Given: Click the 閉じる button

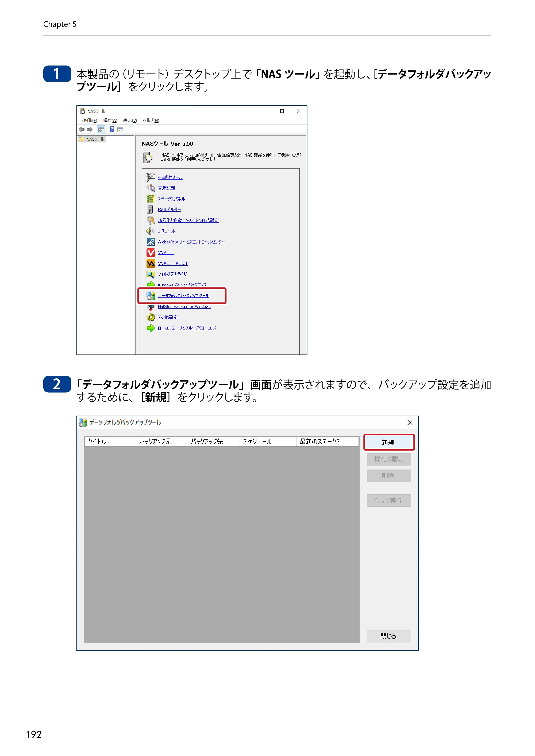Looking at the screenshot, I should pos(389,636).
